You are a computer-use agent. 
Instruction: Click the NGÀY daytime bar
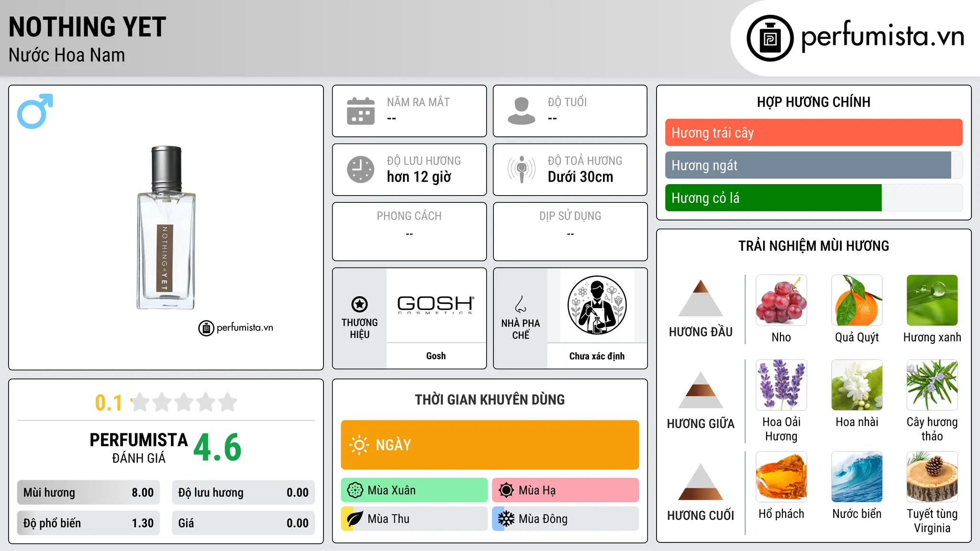(x=490, y=445)
